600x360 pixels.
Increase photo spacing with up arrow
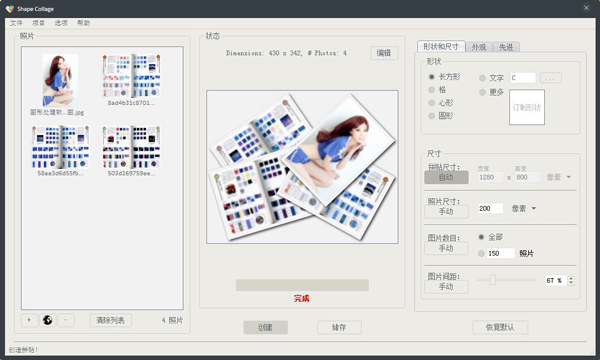571,278
